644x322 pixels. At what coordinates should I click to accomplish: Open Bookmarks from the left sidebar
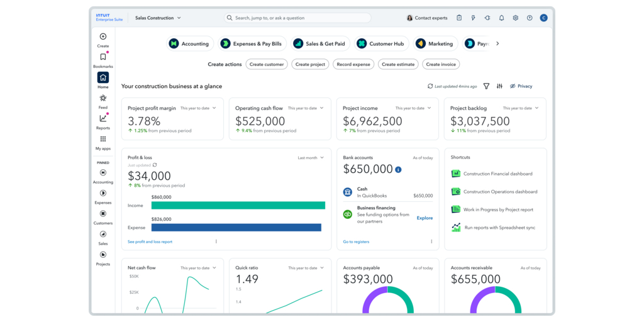(x=103, y=57)
